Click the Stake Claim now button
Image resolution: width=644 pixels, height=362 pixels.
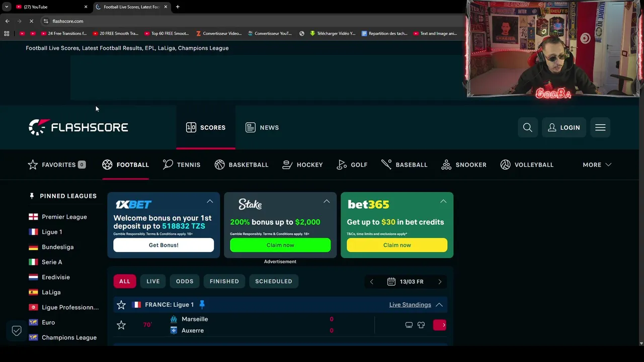pyautogui.click(x=280, y=245)
